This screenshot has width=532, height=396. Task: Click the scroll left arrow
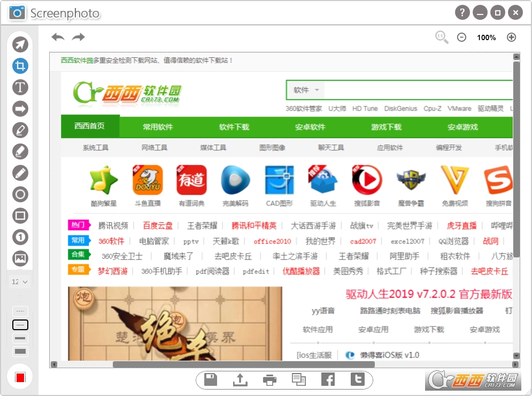(x=53, y=364)
